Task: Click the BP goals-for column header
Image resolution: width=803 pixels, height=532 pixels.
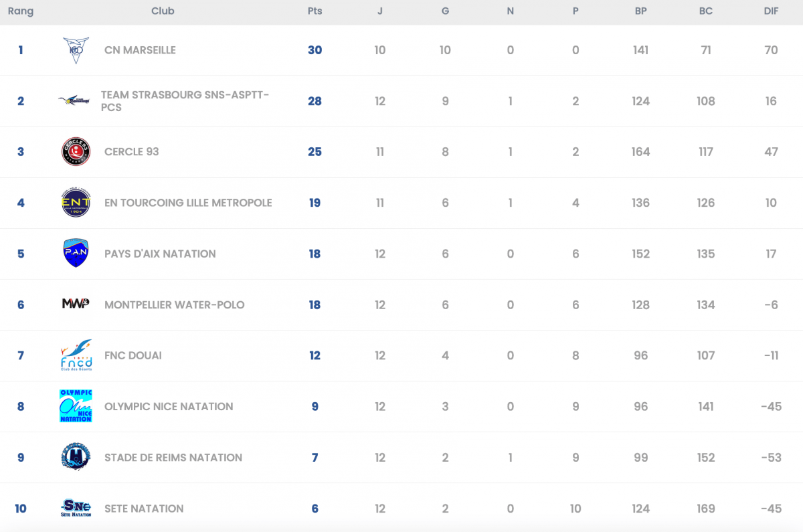Action: pyautogui.click(x=640, y=11)
